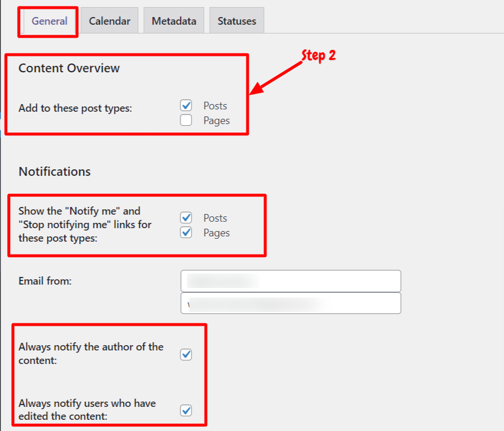The width and height of the screenshot is (504, 431).
Task: Click the Notify me links post types label
Action: click(x=85, y=225)
